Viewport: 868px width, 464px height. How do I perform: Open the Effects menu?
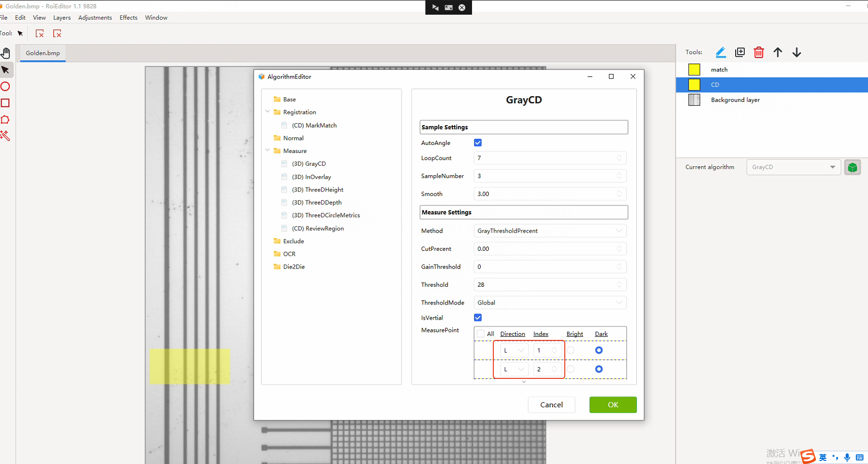[x=128, y=18]
